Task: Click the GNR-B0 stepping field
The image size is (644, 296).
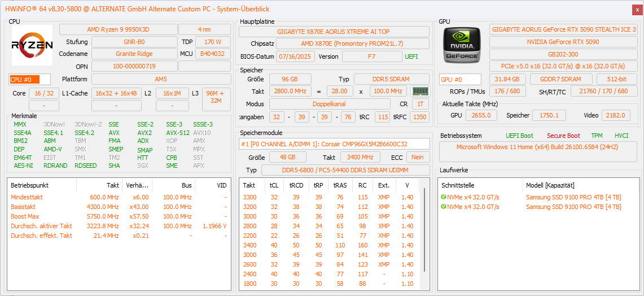Action: (x=134, y=42)
